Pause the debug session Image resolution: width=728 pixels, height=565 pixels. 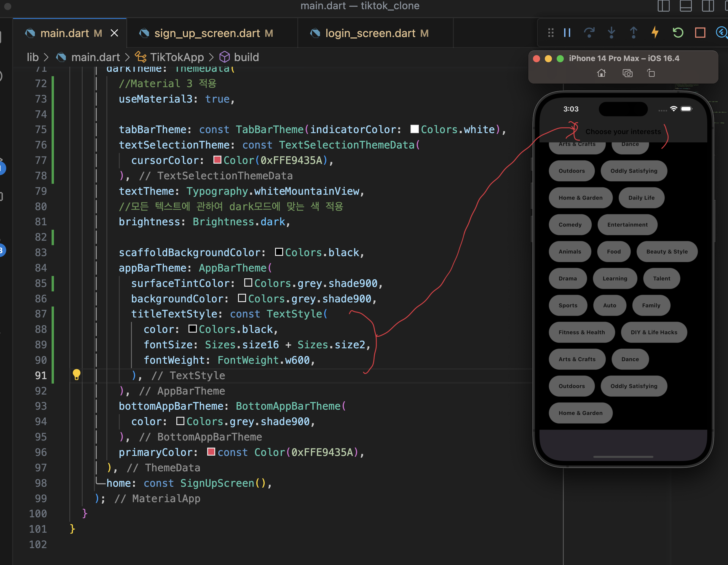pos(567,33)
